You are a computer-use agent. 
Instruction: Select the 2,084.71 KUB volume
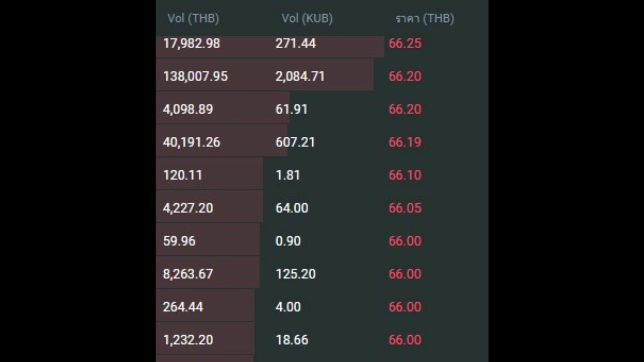[300, 76]
